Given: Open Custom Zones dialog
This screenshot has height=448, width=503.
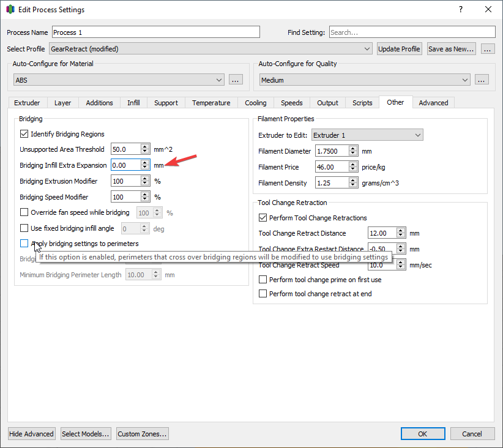Looking at the screenshot, I should pyautogui.click(x=142, y=433).
